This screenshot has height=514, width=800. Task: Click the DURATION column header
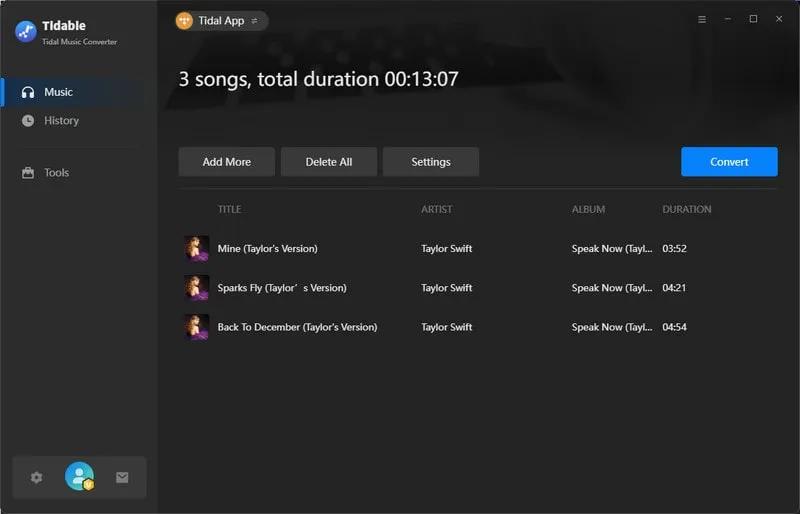(686, 209)
